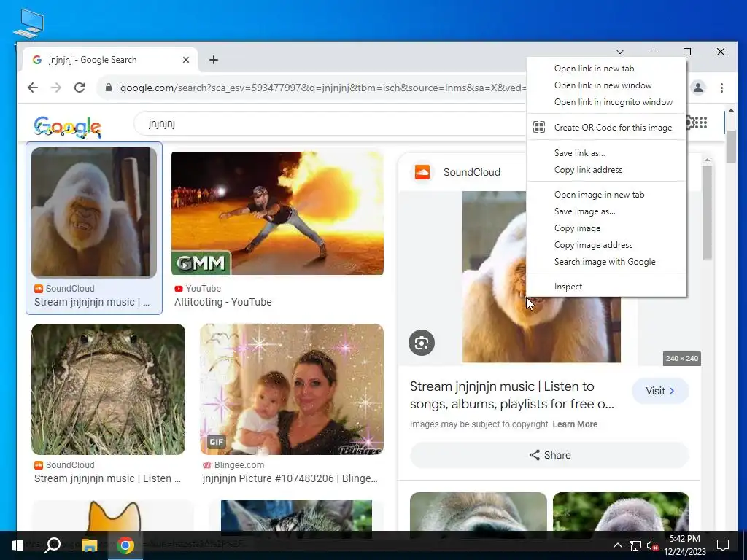
Task: Select Copy image menu entry
Action: coord(606,228)
